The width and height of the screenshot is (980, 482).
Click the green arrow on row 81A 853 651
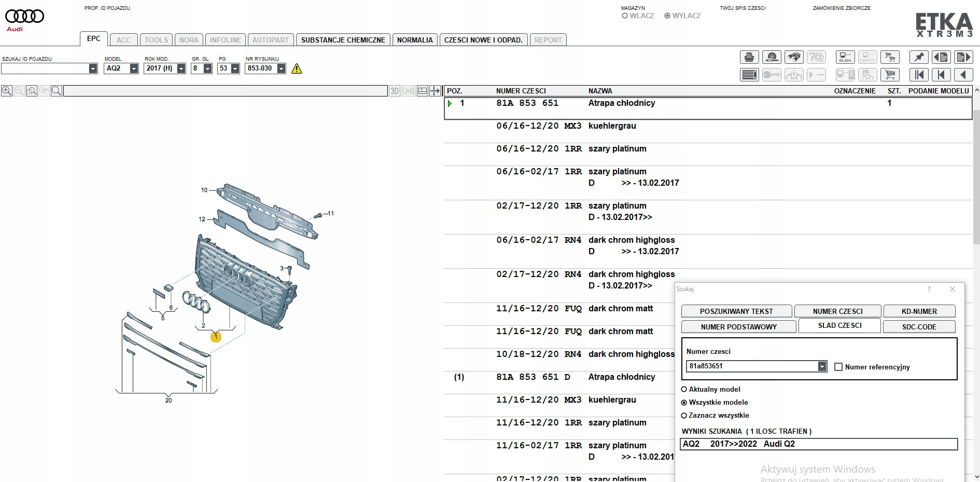450,104
